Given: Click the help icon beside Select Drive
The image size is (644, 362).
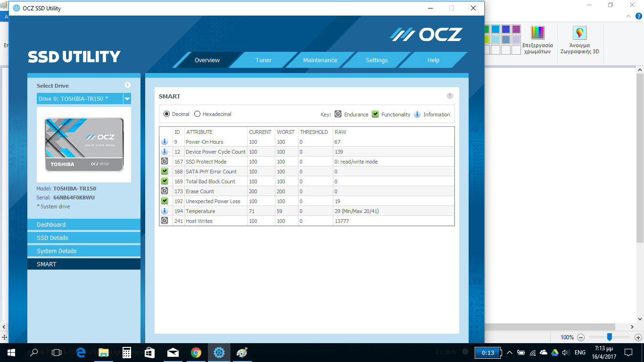Looking at the screenshot, I should [x=127, y=85].
